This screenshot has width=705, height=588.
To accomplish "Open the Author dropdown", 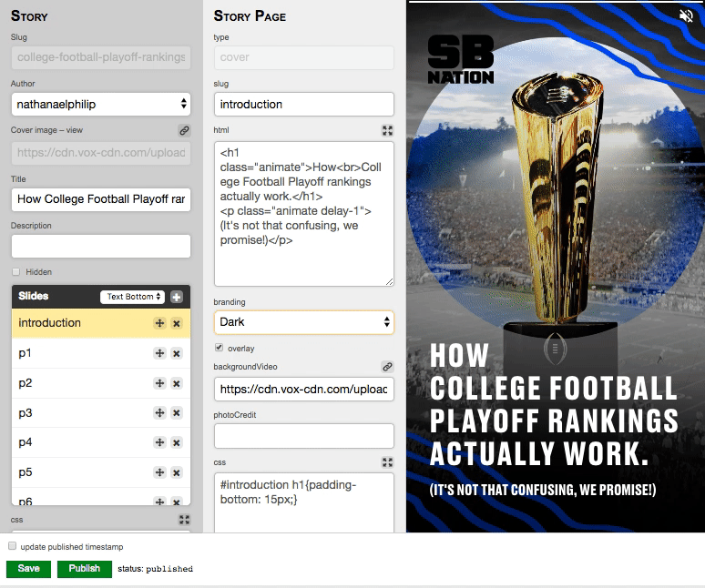I will 100,105.
